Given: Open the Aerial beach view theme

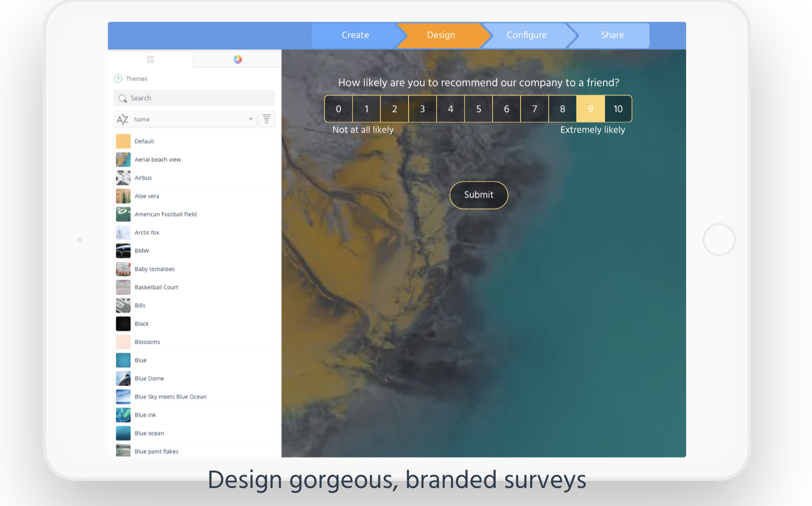Looking at the screenshot, I should [123, 159].
